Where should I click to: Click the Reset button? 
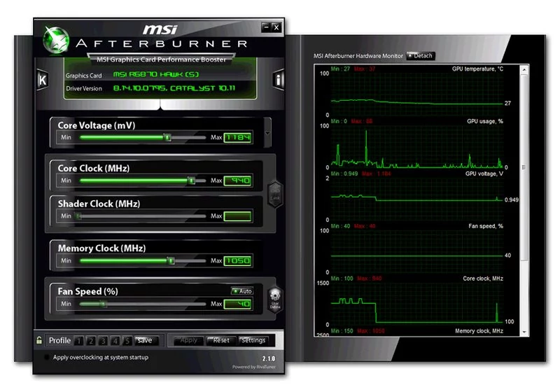(221, 341)
